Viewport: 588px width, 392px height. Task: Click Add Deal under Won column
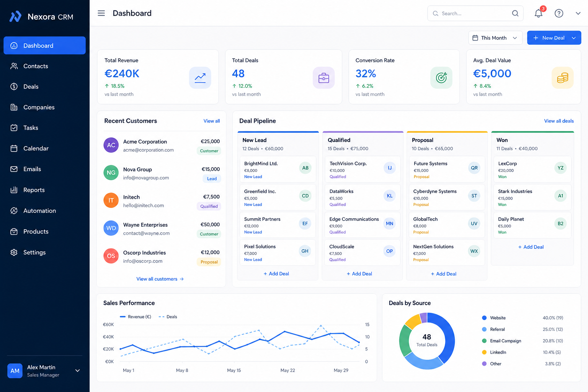pyautogui.click(x=531, y=247)
